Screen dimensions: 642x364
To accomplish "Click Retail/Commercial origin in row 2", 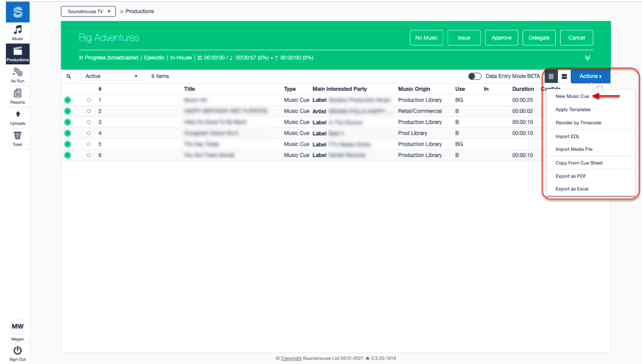I will (420, 111).
